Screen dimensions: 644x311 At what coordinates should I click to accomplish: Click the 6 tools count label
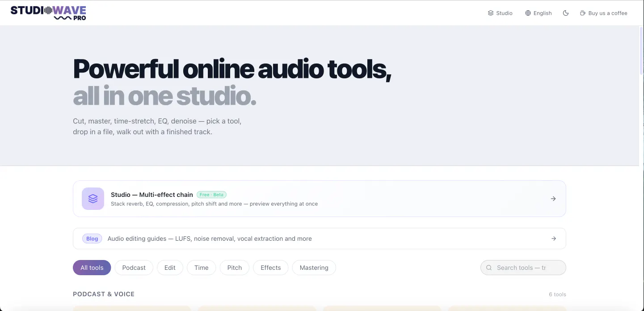click(557, 294)
